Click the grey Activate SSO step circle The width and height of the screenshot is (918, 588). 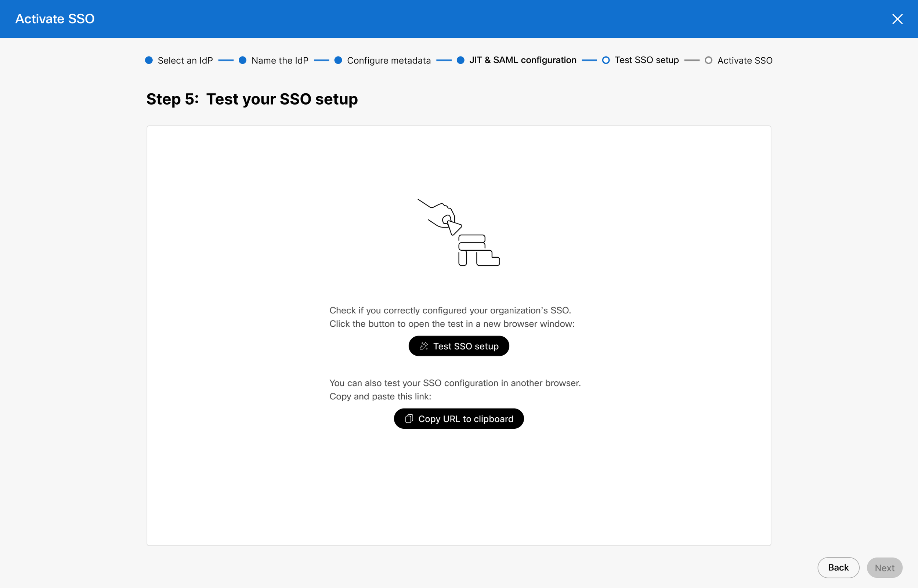point(708,60)
